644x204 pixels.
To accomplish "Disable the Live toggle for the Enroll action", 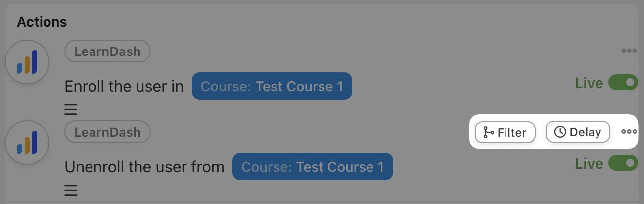I will (x=623, y=83).
